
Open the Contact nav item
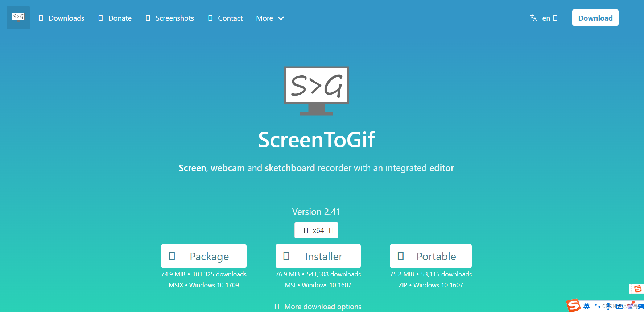click(225, 18)
